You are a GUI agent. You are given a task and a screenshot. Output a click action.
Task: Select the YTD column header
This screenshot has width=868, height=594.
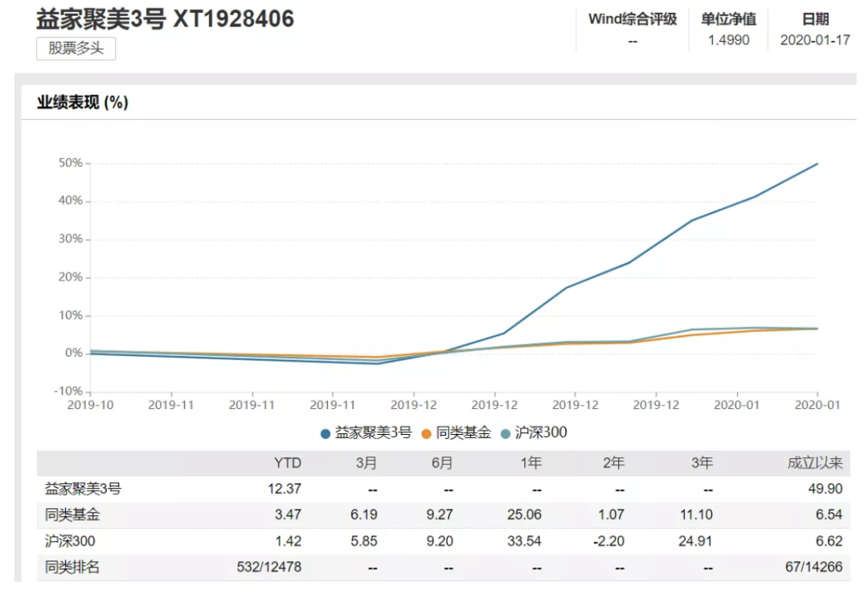287,463
